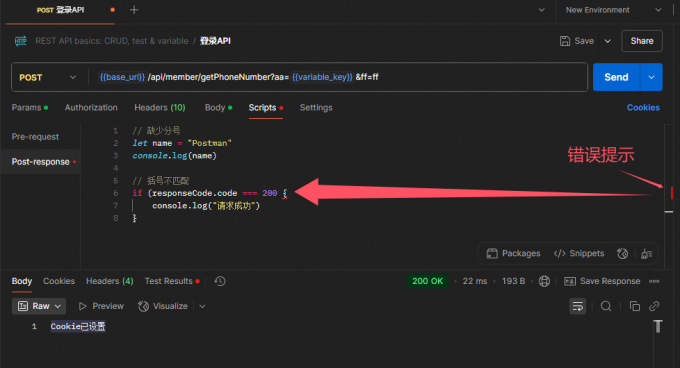The image size is (680, 368).
Task: Open the Cookies link
Action: point(643,107)
